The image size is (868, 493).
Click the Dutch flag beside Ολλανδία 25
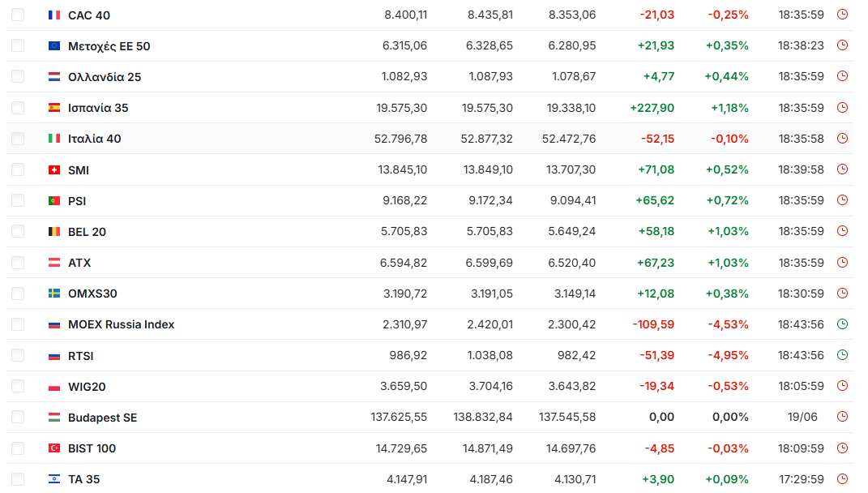[x=54, y=77]
